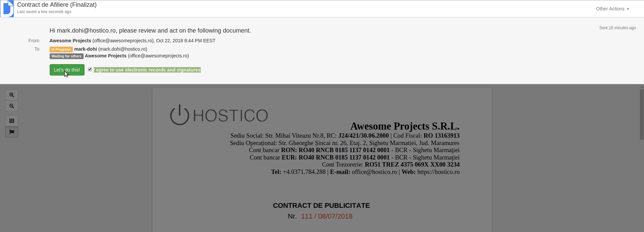Viewport: 644px width, 232px height.
Task: Click the agree to electronic records label
Action: tap(147, 70)
